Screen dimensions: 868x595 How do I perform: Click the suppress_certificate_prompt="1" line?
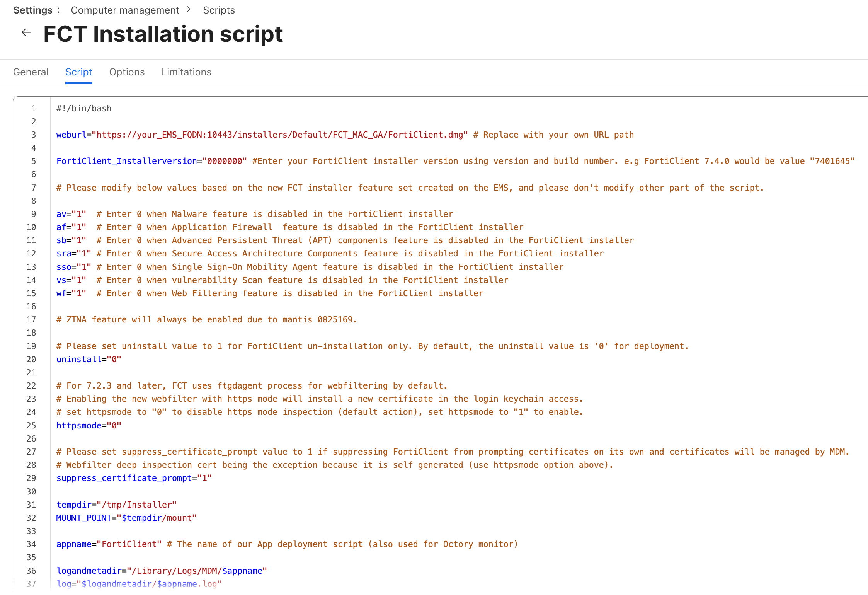[134, 478]
